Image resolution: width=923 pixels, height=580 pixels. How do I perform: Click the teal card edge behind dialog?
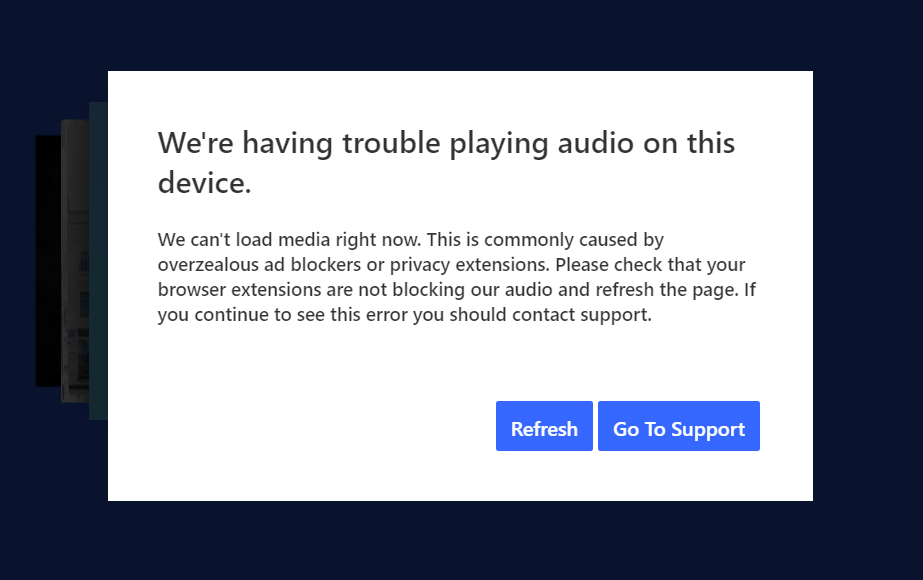pos(98,260)
